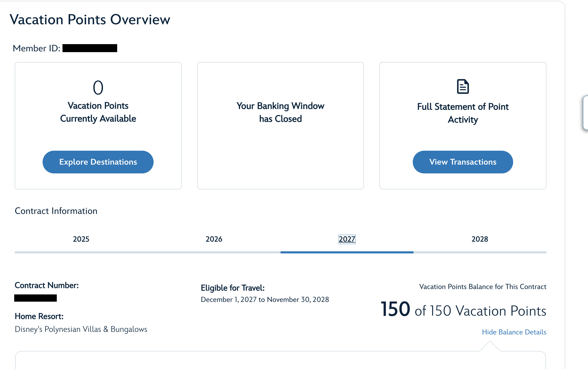Click the redacted Contract Number value
The height and width of the screenshot is (369, 588).
pyautogui.click(x=36, y=298)
